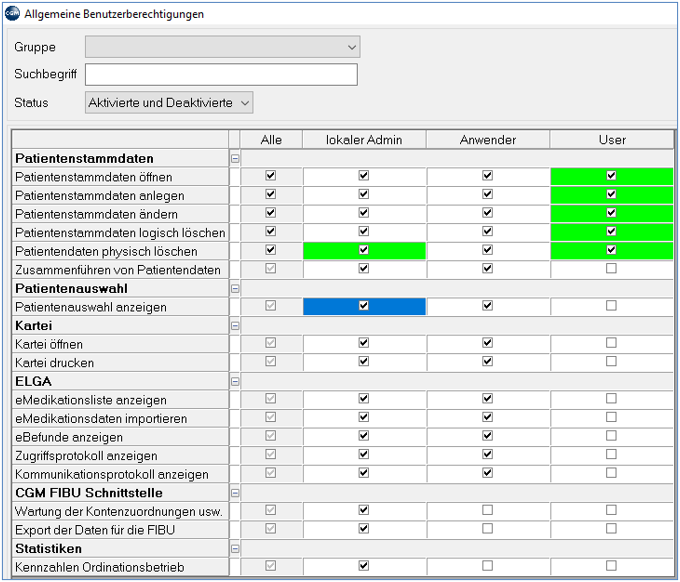This screenshot has width=680, height=582.
Task: Toggle Anwender checkbox for Kommunikationsprotokoll anzeigen
Action: (x=488, y=473)
